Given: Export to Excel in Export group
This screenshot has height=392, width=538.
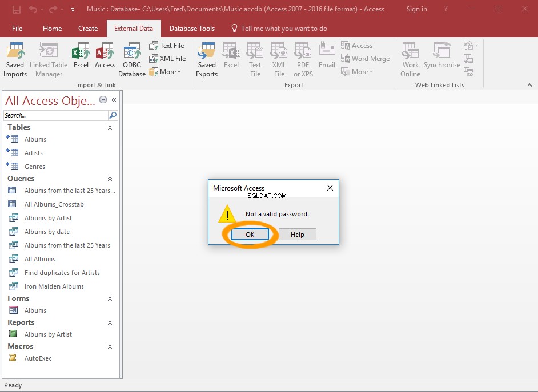Looking at the screenshot, I should [231, 55].
